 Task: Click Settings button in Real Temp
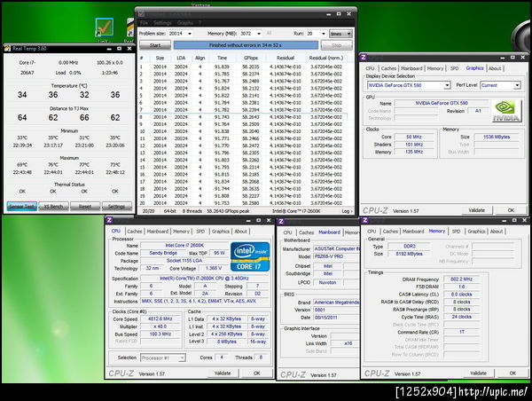[x=116, y=207]
